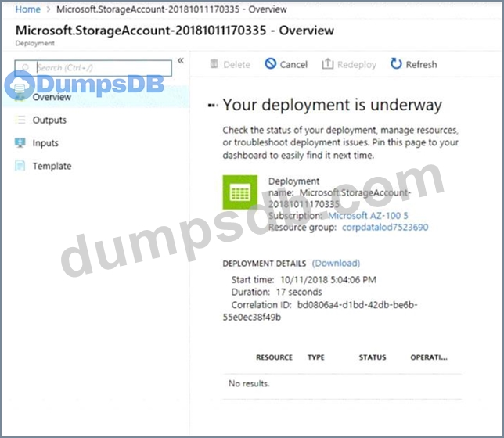
Task: Open Outputs via its sidebar icon
Action: pos(20,120)
